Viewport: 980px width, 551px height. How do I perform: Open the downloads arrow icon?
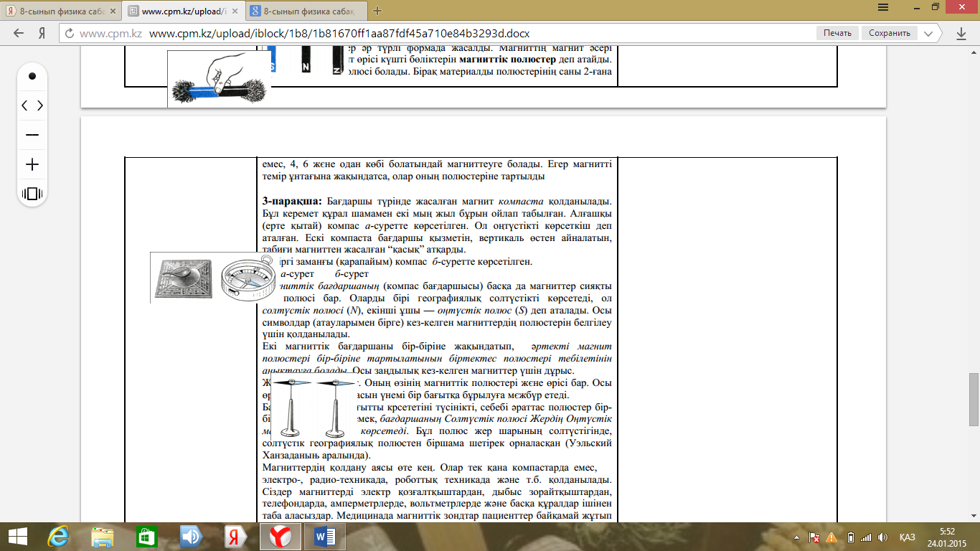[x=961, y=33]
